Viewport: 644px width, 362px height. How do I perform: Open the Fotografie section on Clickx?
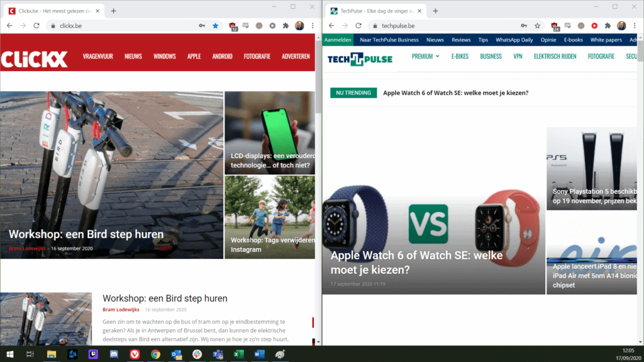pos(257,57)
